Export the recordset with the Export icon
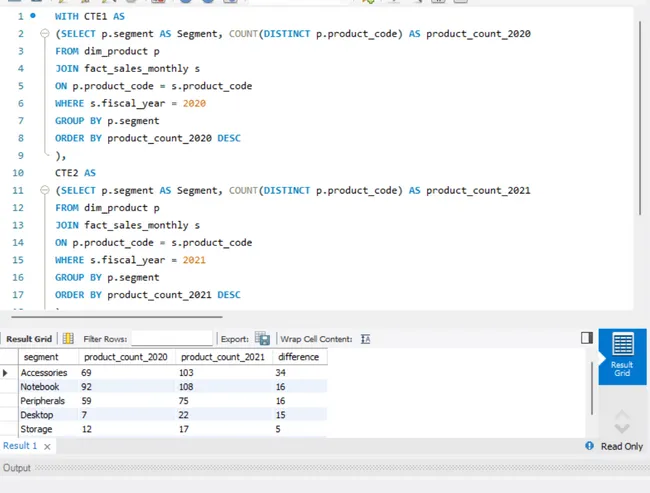 (262, 339)
